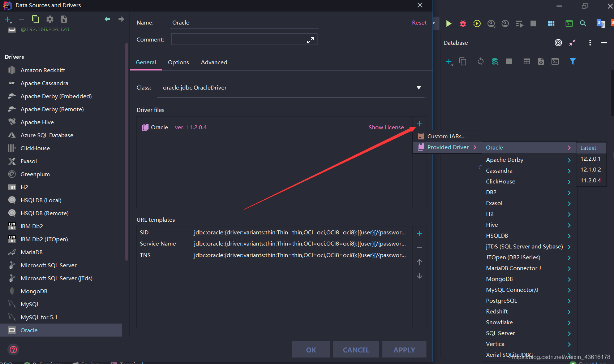Move the URL template down
614x364 pixels.
[420, 276]
